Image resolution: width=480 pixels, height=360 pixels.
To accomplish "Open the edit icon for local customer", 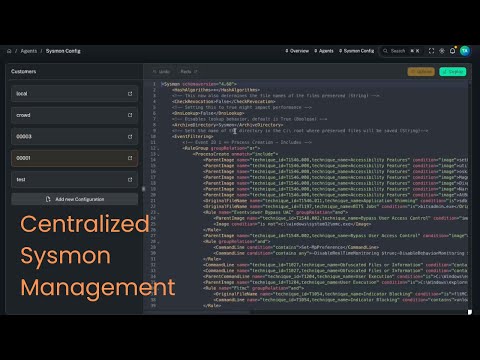I will [x=130, y=94].
